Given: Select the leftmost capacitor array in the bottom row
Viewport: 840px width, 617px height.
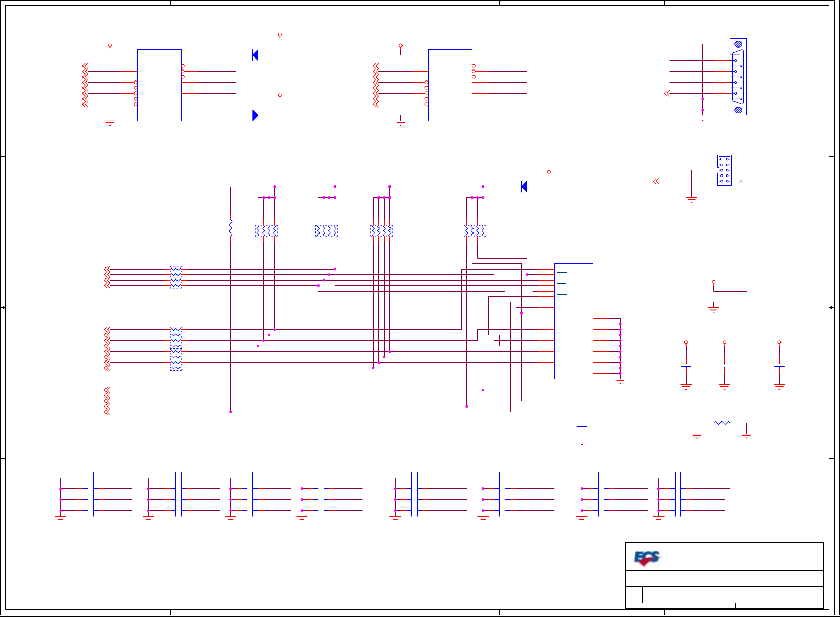Looking at the screenshot, I should pyautogui.click(x=91, y=494).
